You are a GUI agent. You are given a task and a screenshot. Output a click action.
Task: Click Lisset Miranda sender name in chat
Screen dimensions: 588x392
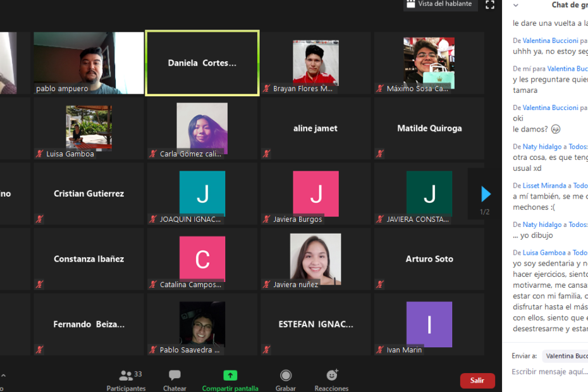click(544, 186)
